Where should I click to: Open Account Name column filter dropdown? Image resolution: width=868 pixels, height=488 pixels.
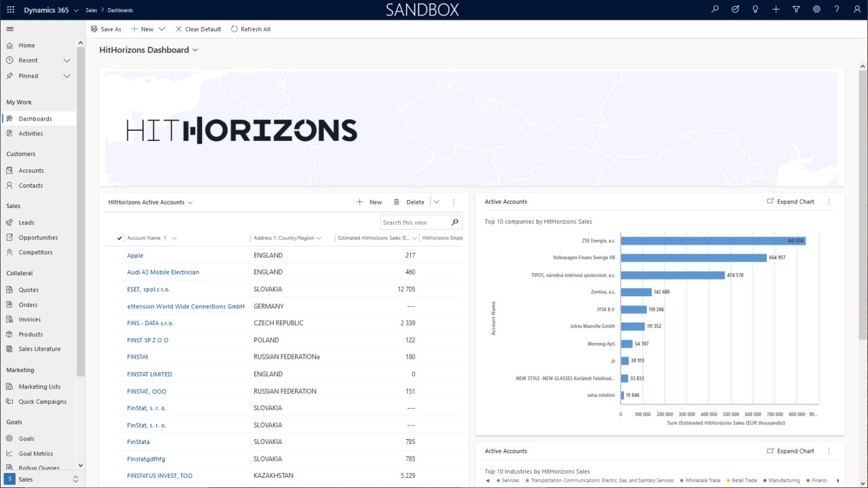174,239
